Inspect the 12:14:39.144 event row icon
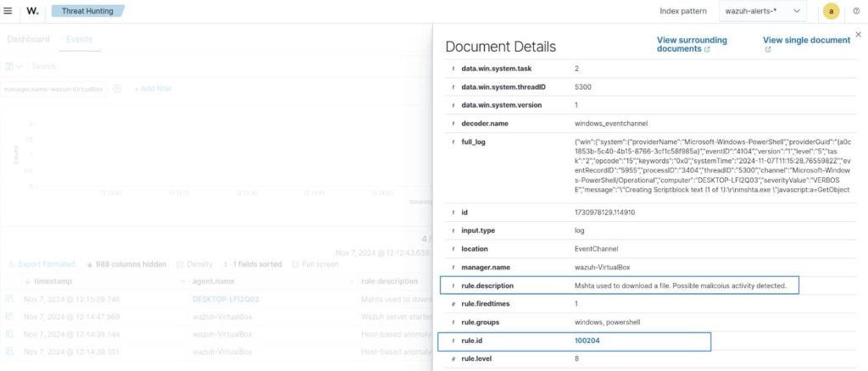 (8, 335)
